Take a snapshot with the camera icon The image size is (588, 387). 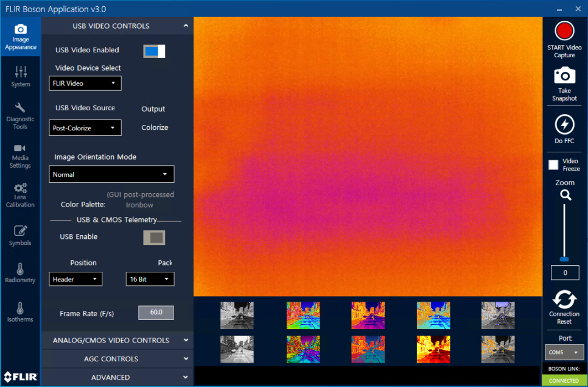click(564, 76)
